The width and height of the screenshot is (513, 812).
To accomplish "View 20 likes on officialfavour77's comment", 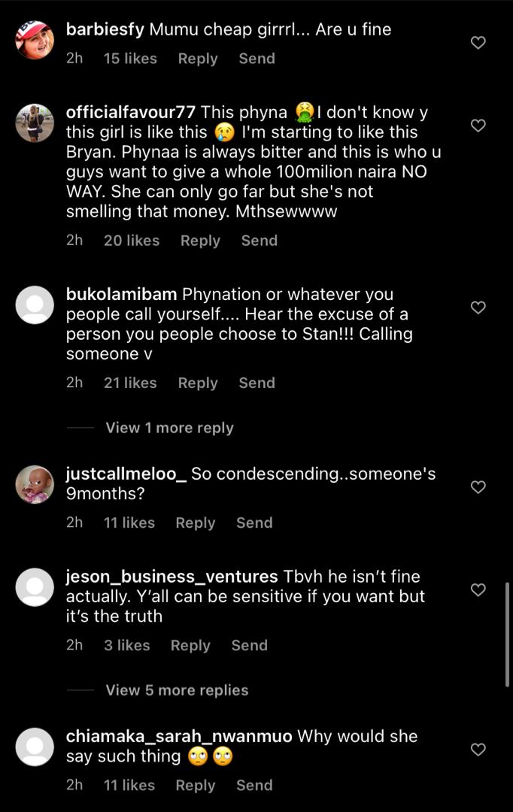I will [132, 241].
